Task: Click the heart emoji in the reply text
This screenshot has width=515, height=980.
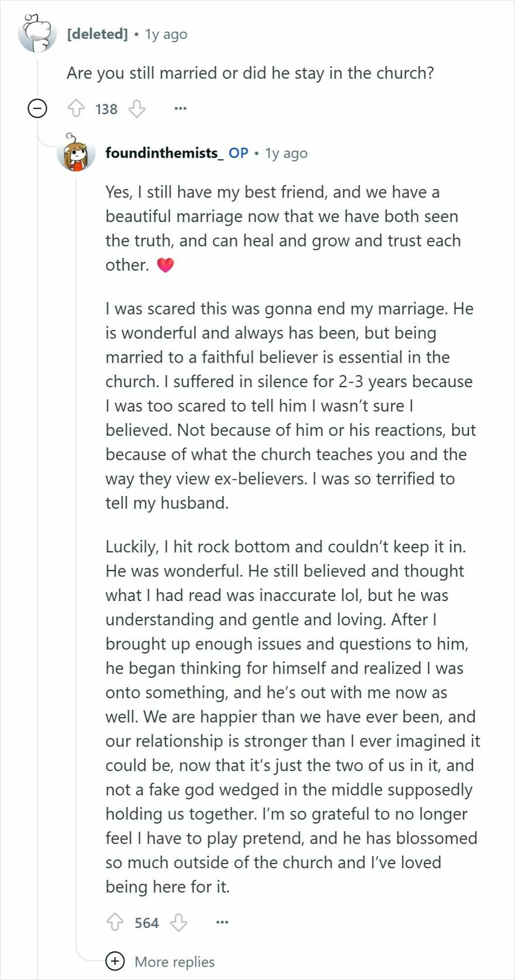Action: click(166, 265)
